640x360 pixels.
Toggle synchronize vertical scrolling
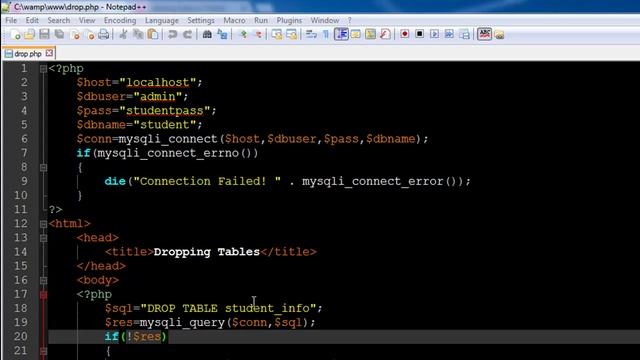[277, 34]
